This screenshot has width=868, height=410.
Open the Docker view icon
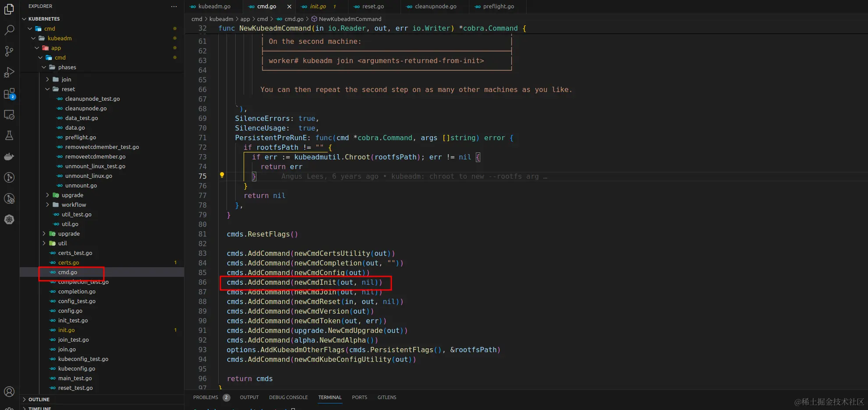point(9,156)
